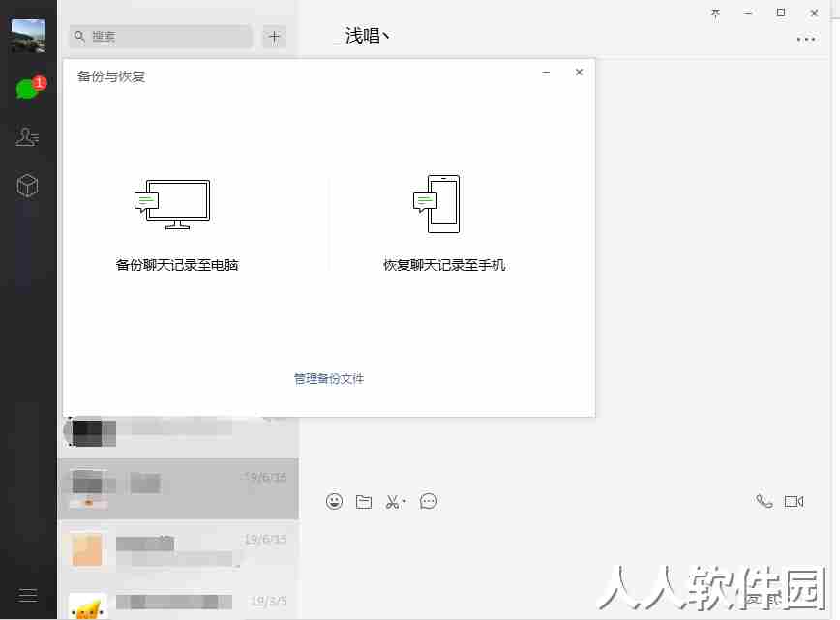This screenshot has width=840, height=620.
Task: Start a voice call with phone icon
Action: coord(765,501)
